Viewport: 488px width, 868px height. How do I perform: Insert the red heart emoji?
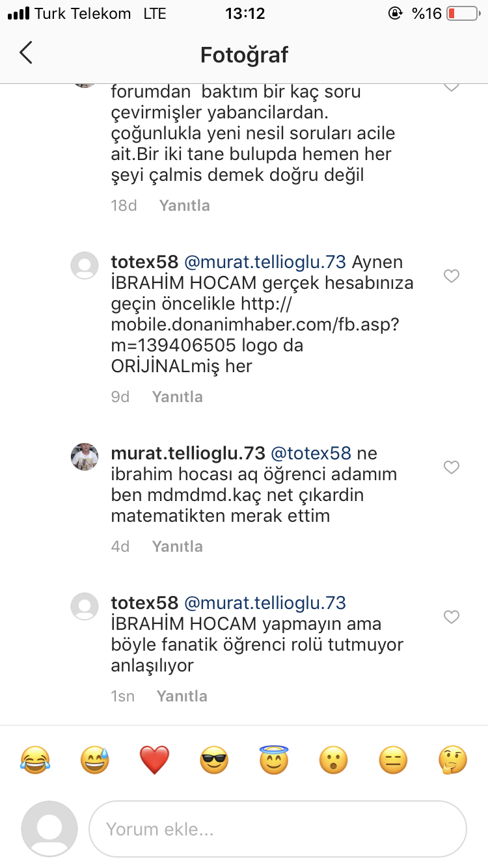coord(154,760)
